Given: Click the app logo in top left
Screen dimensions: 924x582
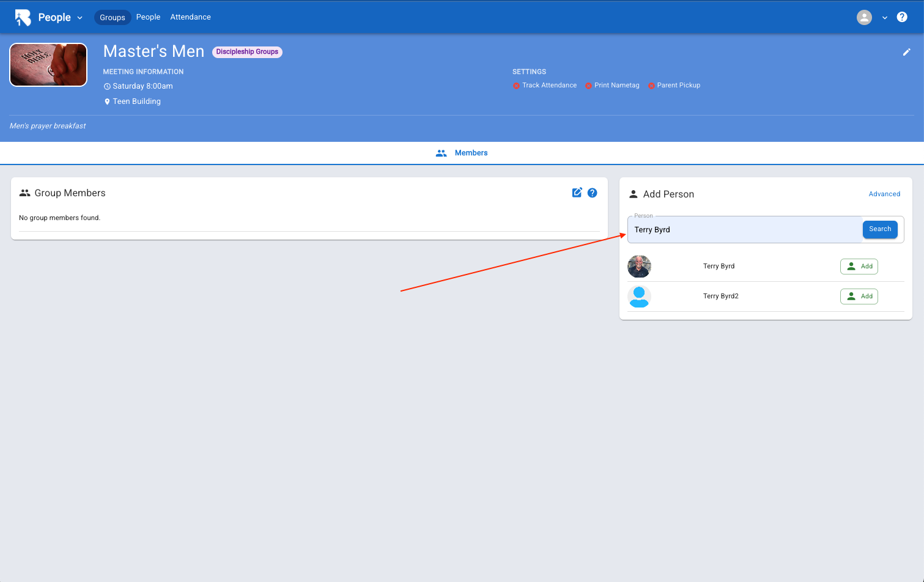Looking at the screenshot, I should [x=23, y=17].
